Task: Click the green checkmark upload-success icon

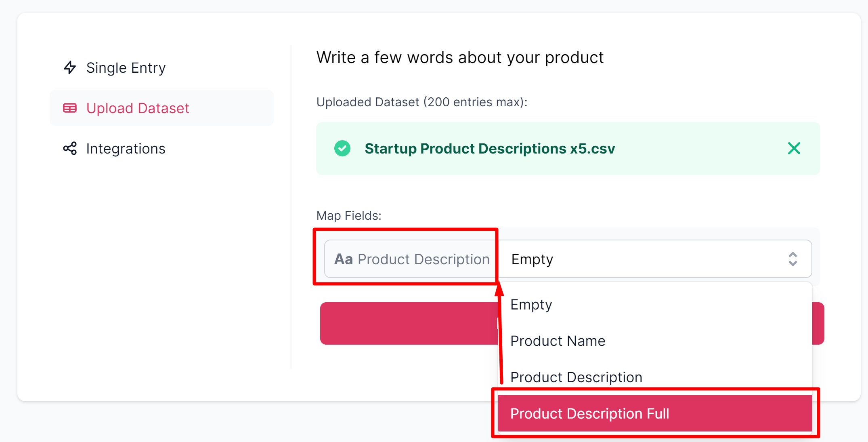Action: 342,149
